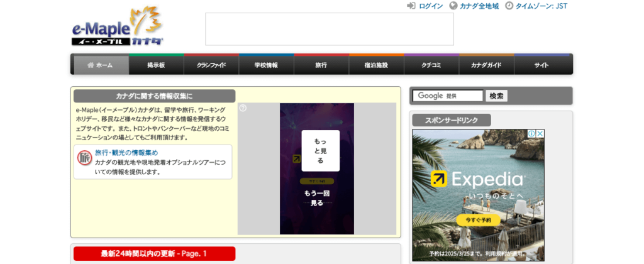Open the カナダ全地域 region link

click(479, 6)
